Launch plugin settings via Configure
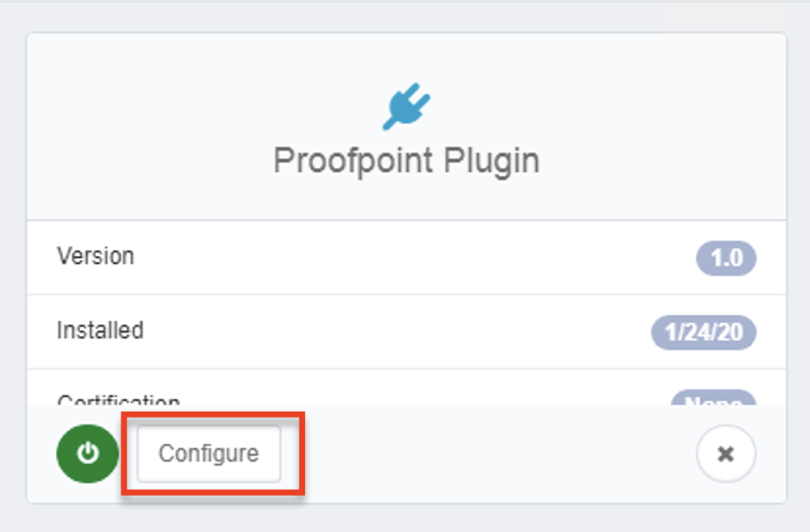The width and height of the screenshot is (810, 532). [208, 454]
